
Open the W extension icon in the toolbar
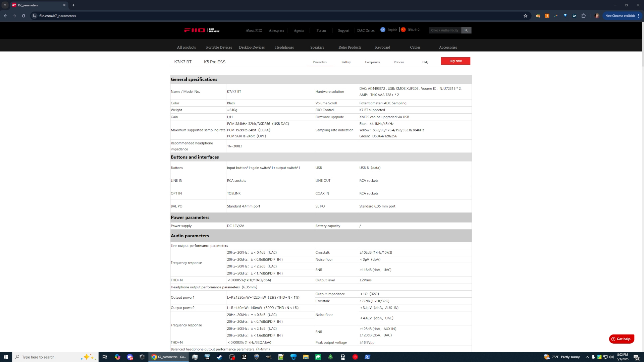tap(574, 16)
